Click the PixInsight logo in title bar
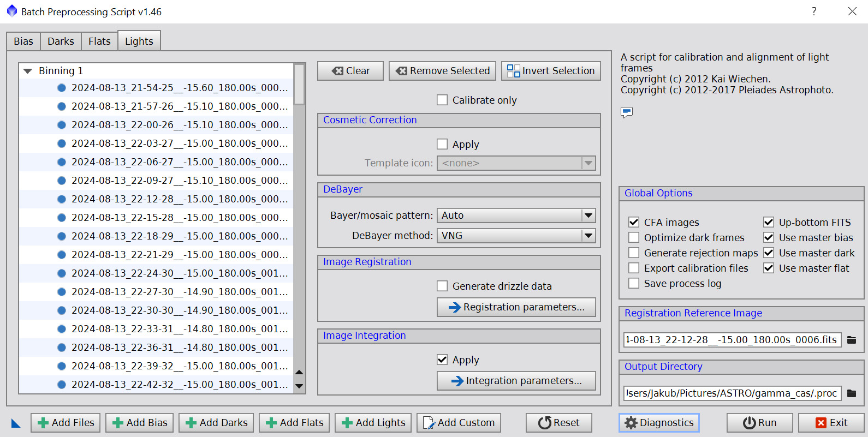The image size is (868, 437). [12, 11]
